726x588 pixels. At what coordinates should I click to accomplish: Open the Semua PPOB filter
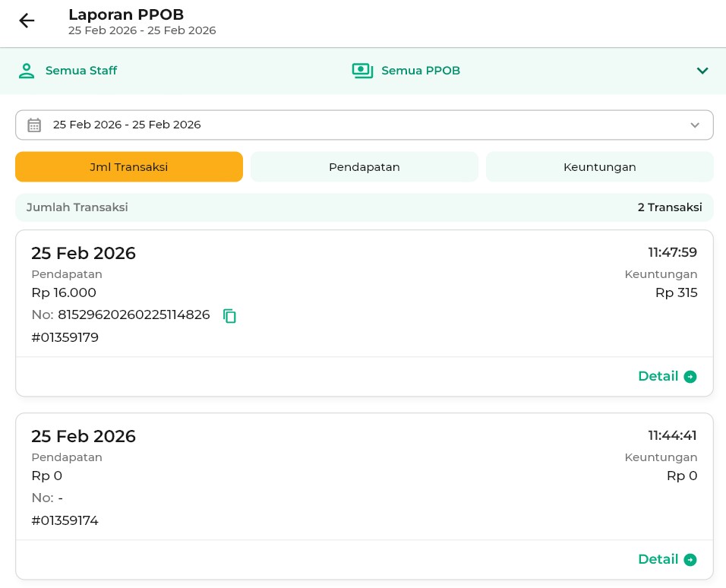[420, 71]
